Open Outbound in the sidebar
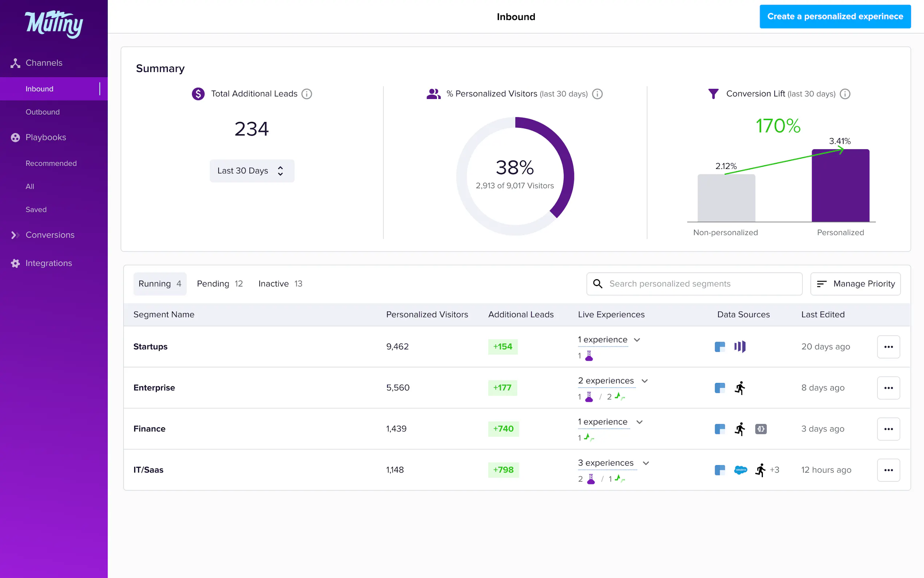Screen dimensions: 924x578 pos(43,112)
